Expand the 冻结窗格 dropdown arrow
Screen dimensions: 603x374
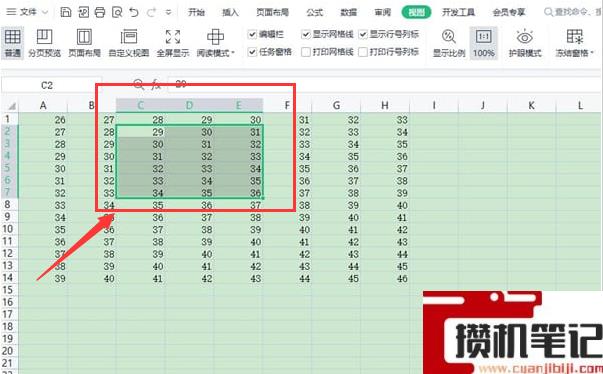(592, 53)
